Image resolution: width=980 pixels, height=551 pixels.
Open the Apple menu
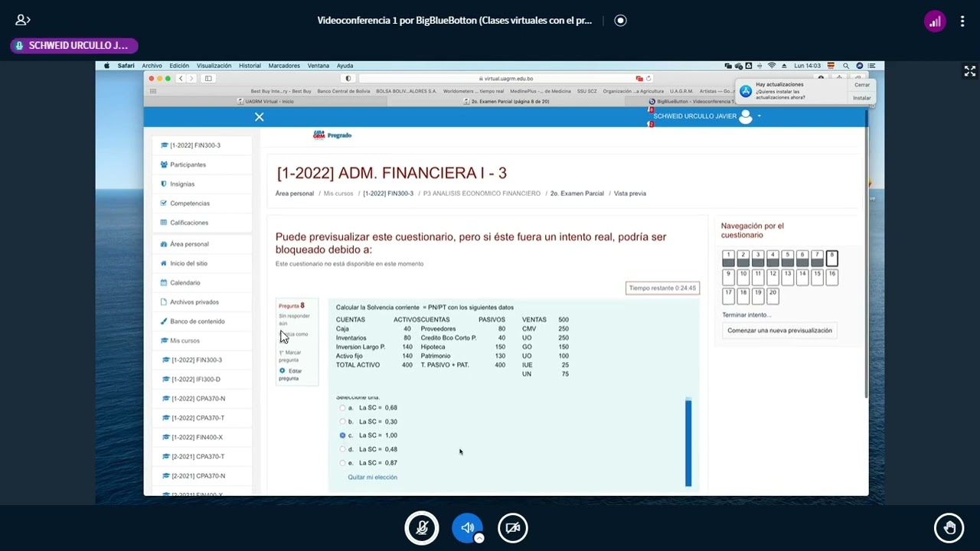click(106, 66)
